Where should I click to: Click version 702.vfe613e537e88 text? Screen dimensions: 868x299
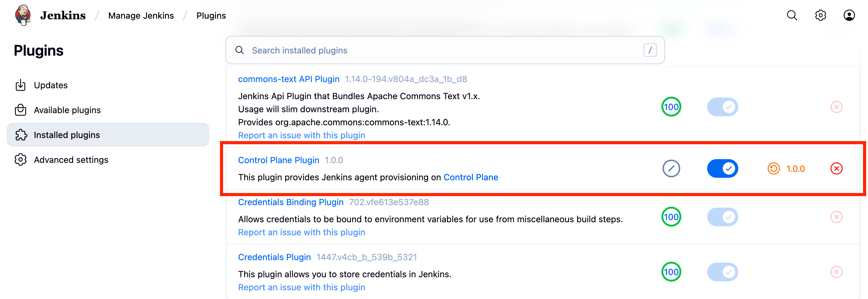tap(389, 202)
